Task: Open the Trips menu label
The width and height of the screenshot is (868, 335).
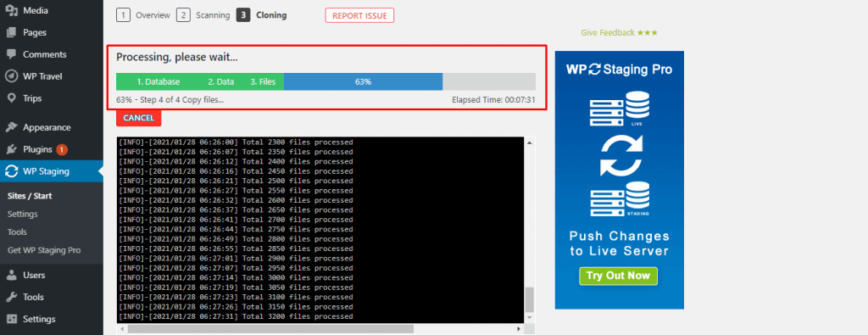Action: click(33, 98)
